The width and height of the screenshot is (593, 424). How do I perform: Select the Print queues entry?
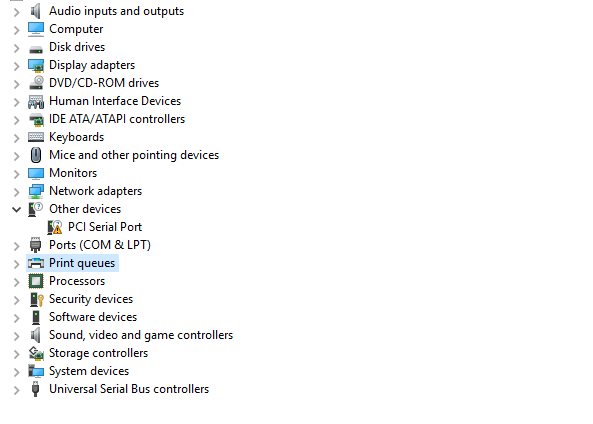coord(82,263)
